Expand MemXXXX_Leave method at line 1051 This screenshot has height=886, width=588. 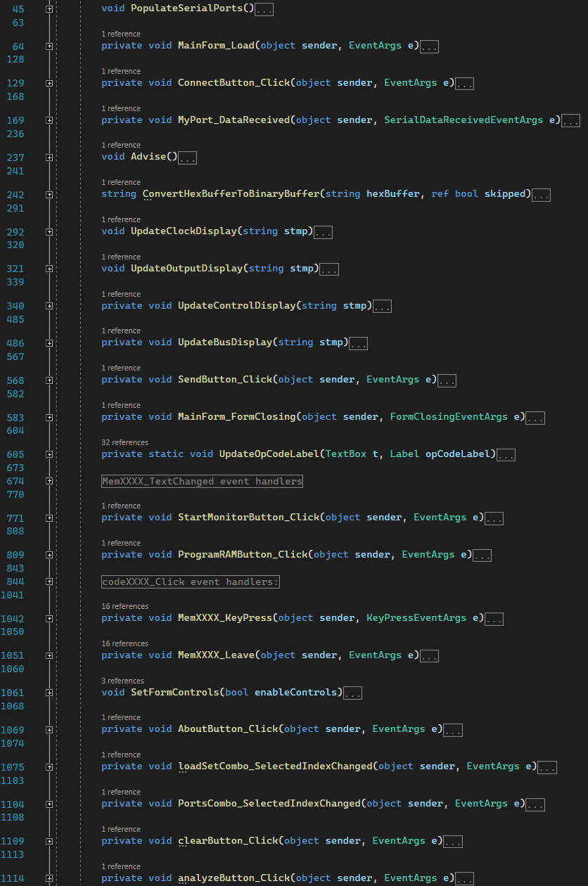(49, 656)
